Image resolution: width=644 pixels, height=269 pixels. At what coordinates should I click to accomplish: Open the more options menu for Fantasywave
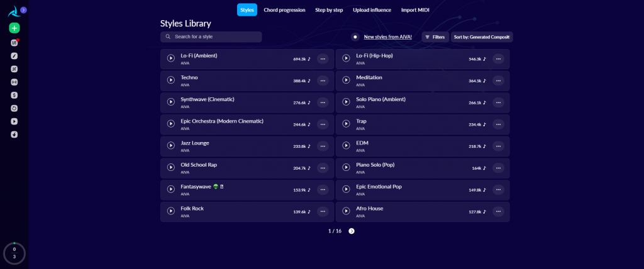323,190
